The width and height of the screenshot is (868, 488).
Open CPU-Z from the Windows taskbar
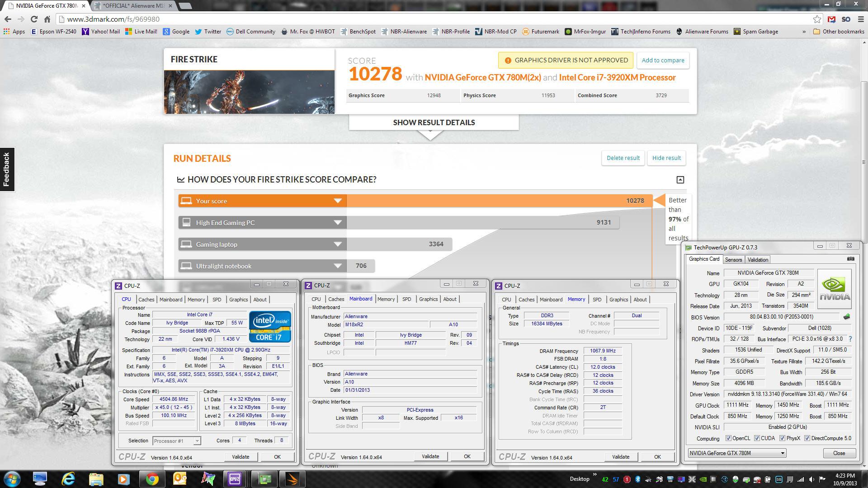[235, 479]
